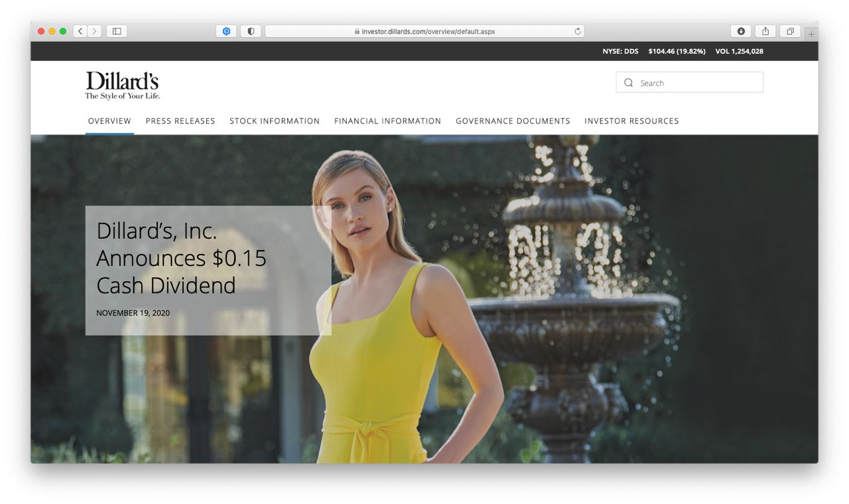The image size is (849, 504).
Task: Open the $0.15 Cash Dividend headline
Action: point(181,258)
